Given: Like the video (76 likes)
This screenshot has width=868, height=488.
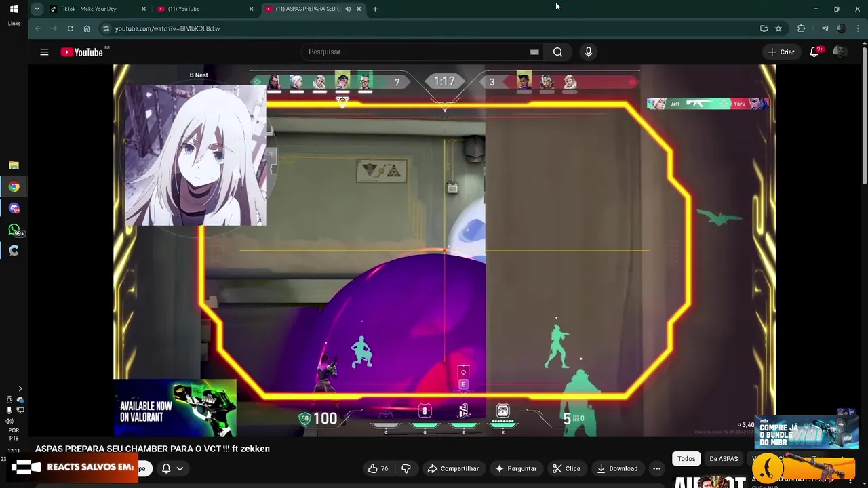Looking at the screenshot, I should pos(378,468).
